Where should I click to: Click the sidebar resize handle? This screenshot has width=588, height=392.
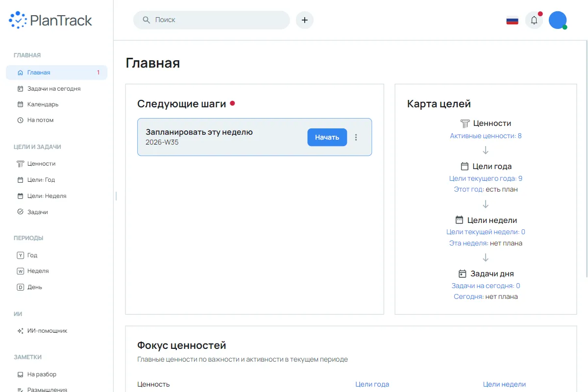[x=116, y=196]
